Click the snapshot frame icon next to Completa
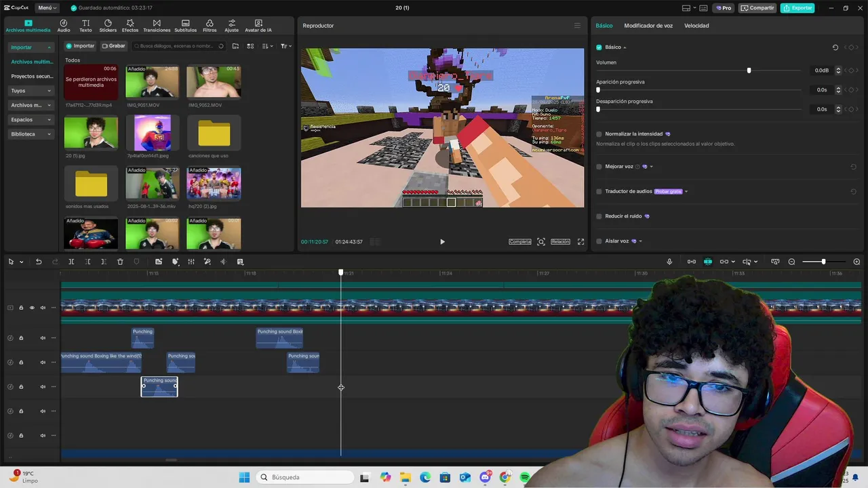 pos(541,242)
